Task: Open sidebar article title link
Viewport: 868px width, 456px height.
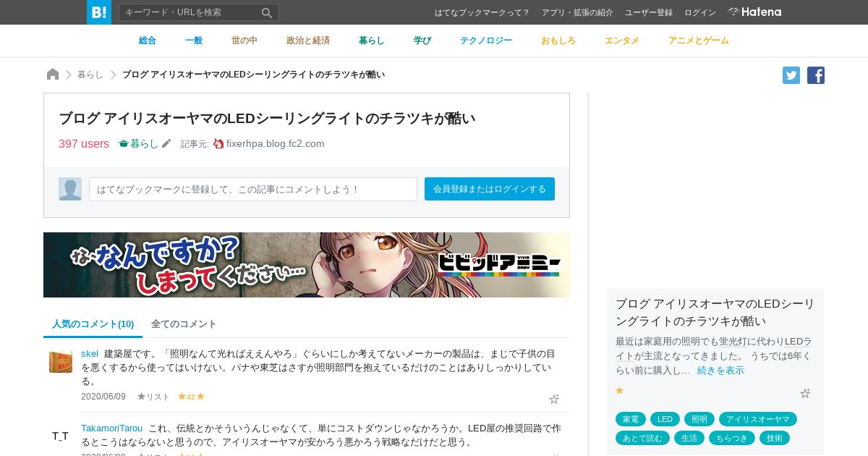Action: (715, 312)
